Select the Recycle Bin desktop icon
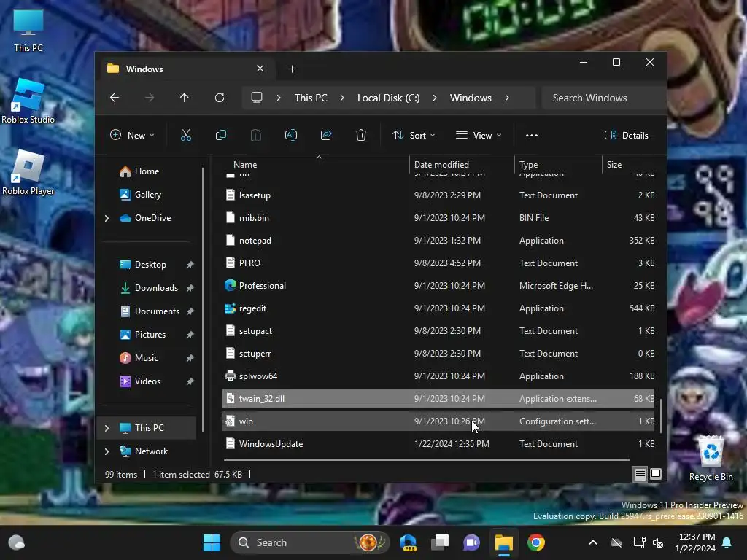Image resolution: width=747 pixels, height=560 pixels. click(711, 458)
